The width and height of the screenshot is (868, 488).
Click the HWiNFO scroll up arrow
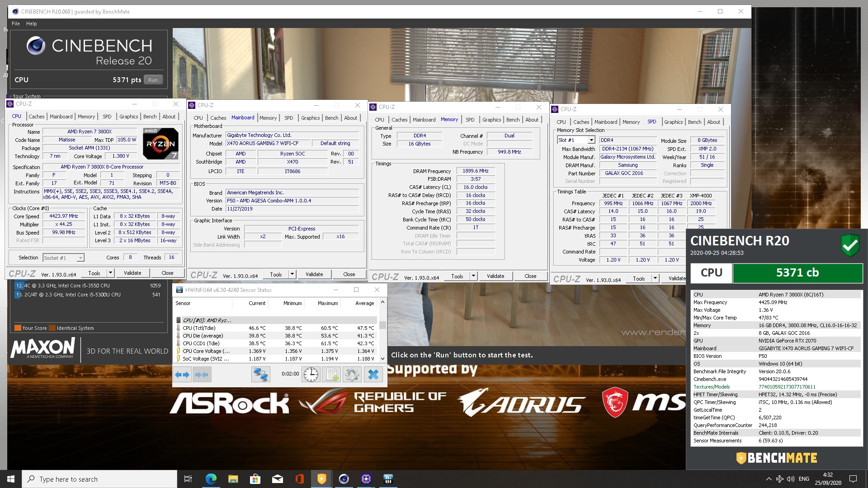382,302
